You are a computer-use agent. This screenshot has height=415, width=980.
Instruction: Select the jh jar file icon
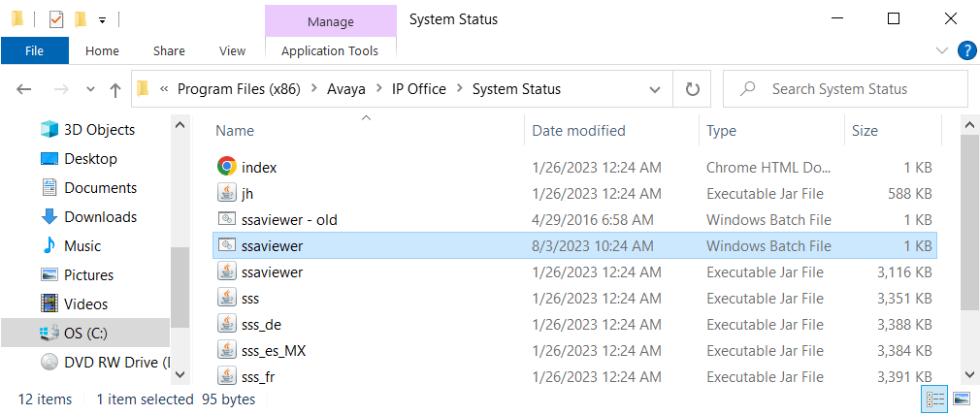226,194
